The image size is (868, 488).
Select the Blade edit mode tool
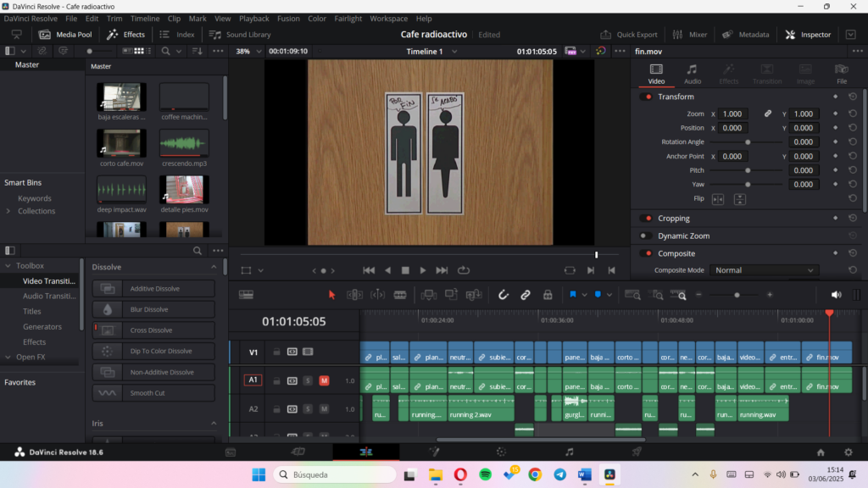click(x=399, y=295)
